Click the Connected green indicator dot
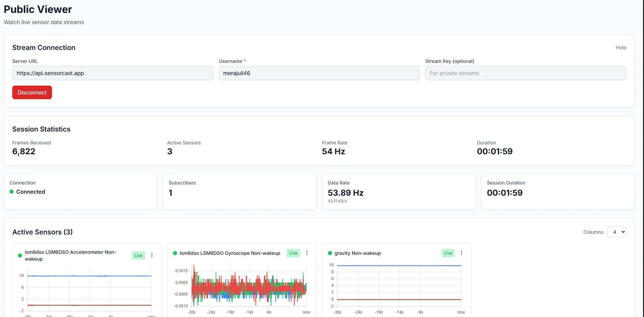 tap(12, 192)
